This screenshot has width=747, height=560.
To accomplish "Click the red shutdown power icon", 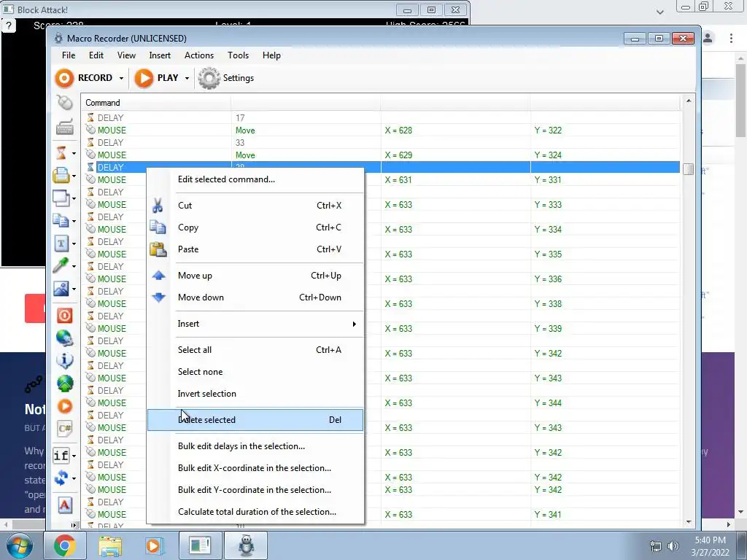I will [65, 315].
